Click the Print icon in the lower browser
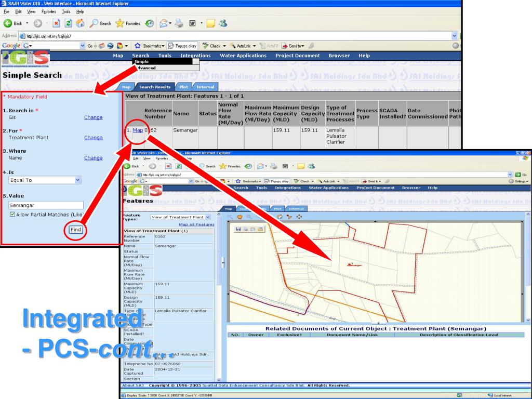The width and height of the screenshot is (532, 399). (x=273, y=166)
